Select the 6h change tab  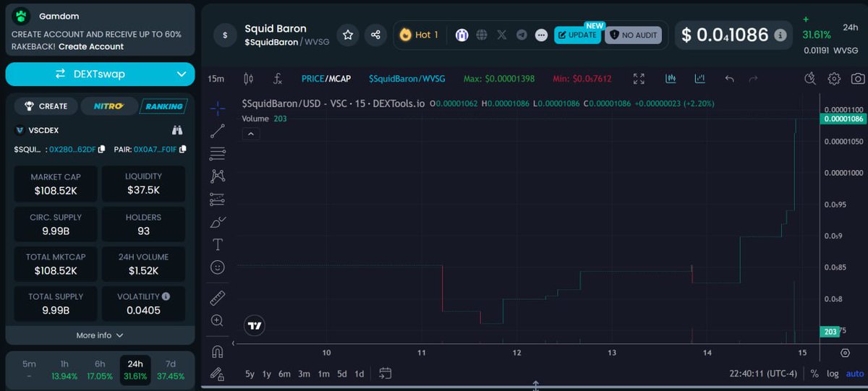100,370
